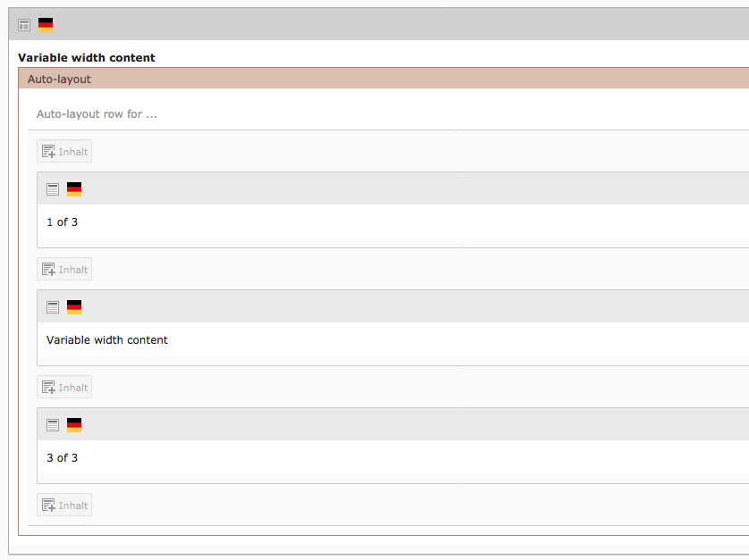Open the inner 'Variable width content' text
This screenshot has width=749, height=560.
point(107,340)
